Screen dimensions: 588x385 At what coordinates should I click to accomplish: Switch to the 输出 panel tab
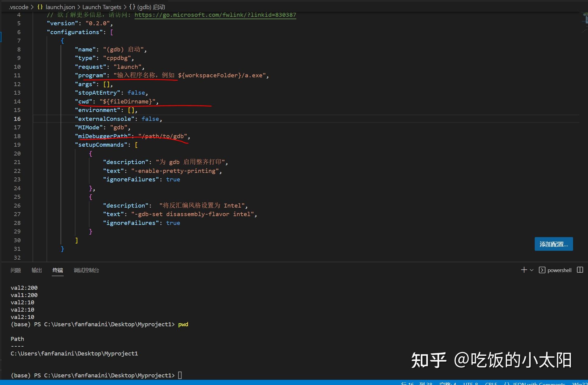point(37,270)
